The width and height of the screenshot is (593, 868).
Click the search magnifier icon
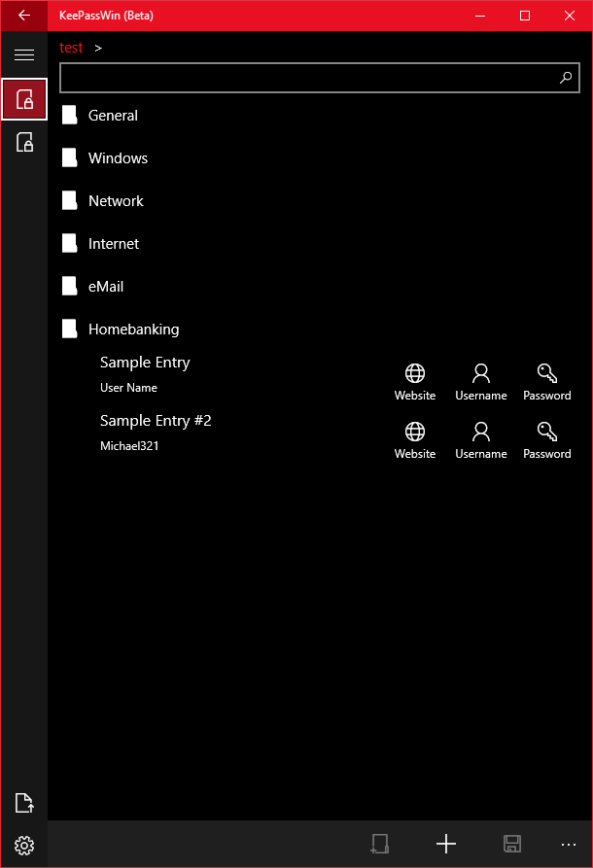pos(566,78)
